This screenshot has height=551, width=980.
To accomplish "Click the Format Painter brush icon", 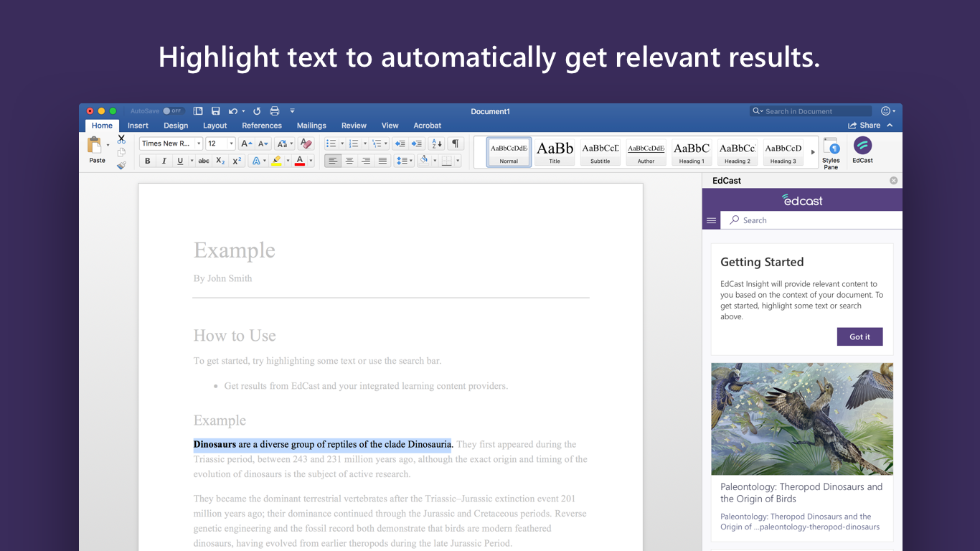I will pos(121,166).
